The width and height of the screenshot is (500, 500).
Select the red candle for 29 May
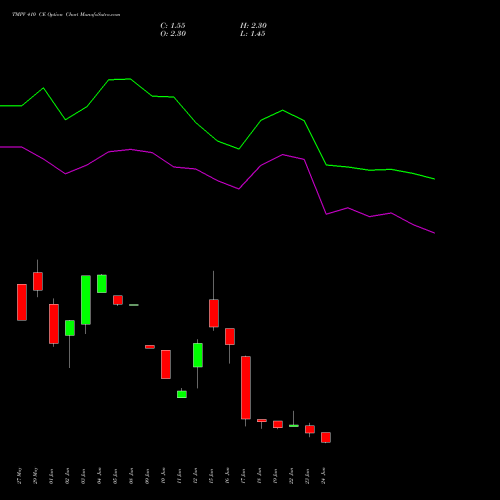point(38,281)
